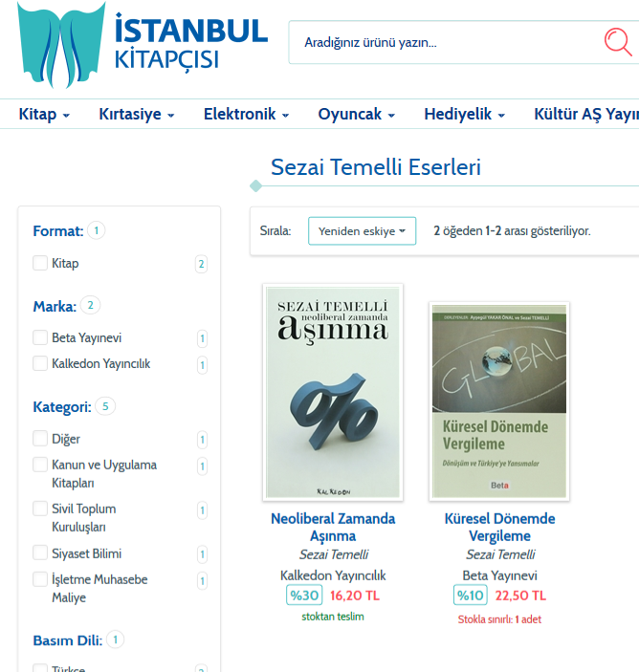Open the İstanbul Kitapçısı logo homepage
Screen dimensions: 639x672
point(143,45)
